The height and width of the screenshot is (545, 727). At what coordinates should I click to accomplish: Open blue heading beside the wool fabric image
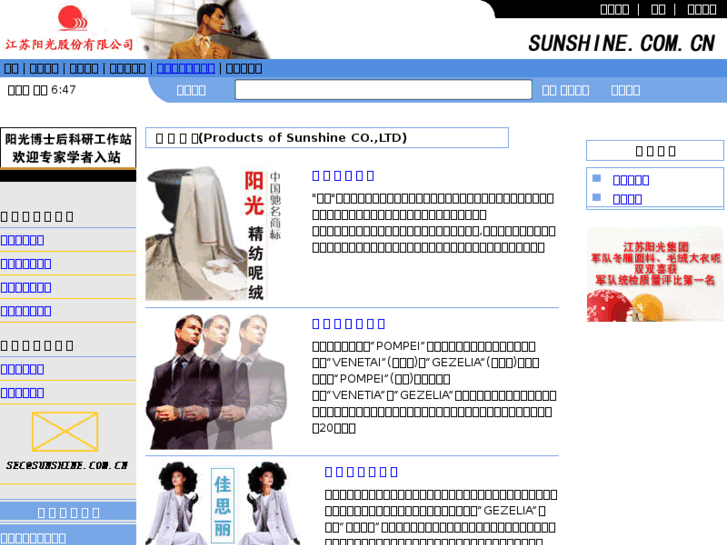(343, 176)
